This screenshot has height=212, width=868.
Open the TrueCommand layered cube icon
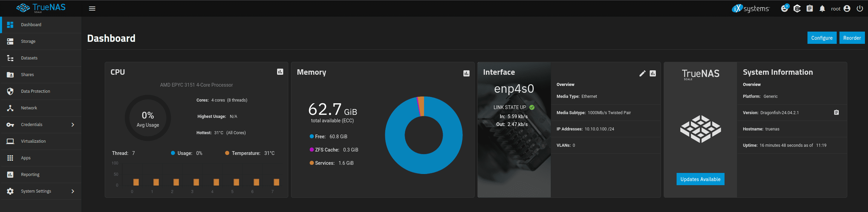coord(797,8)
